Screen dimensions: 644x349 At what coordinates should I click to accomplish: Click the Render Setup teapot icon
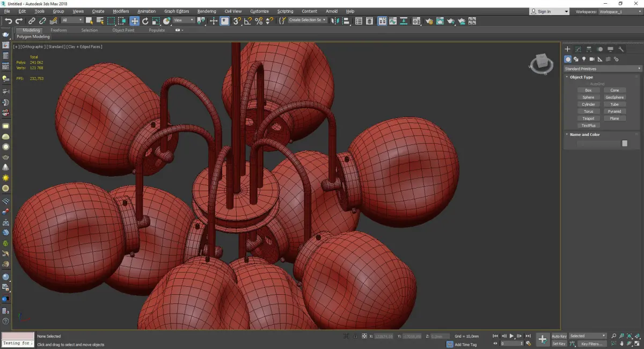(x=429, y=21)
